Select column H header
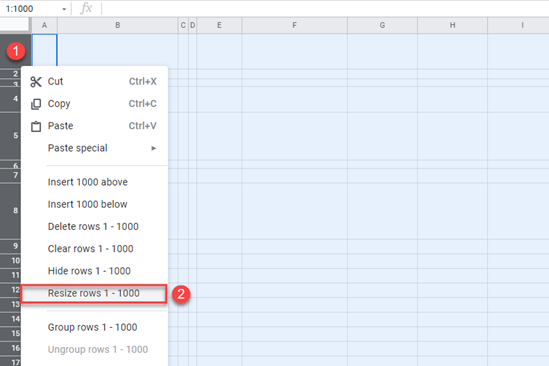 click(x=452, y=25)
